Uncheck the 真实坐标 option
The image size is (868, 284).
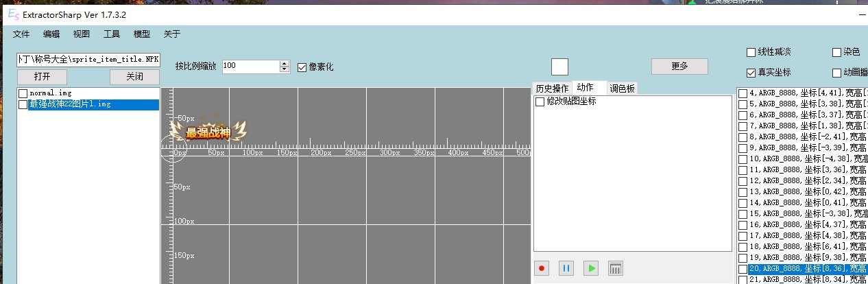coord(751,73)
